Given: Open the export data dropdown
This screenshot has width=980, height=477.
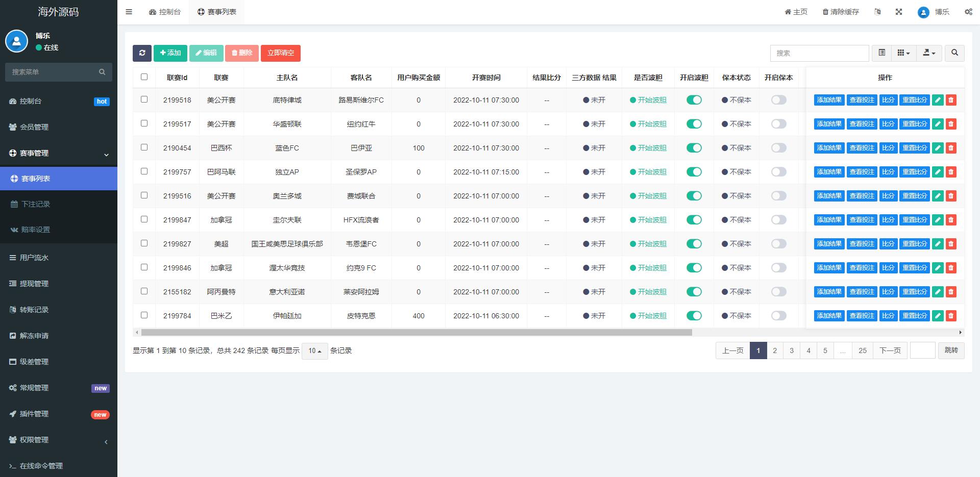Looking at the screenshot, I should click(x=929, y=53).
